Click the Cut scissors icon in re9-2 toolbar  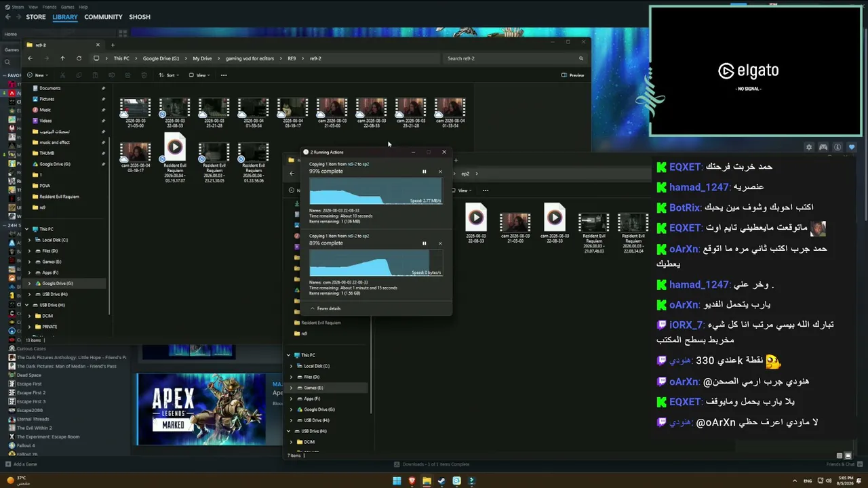(x=63, y=75)
